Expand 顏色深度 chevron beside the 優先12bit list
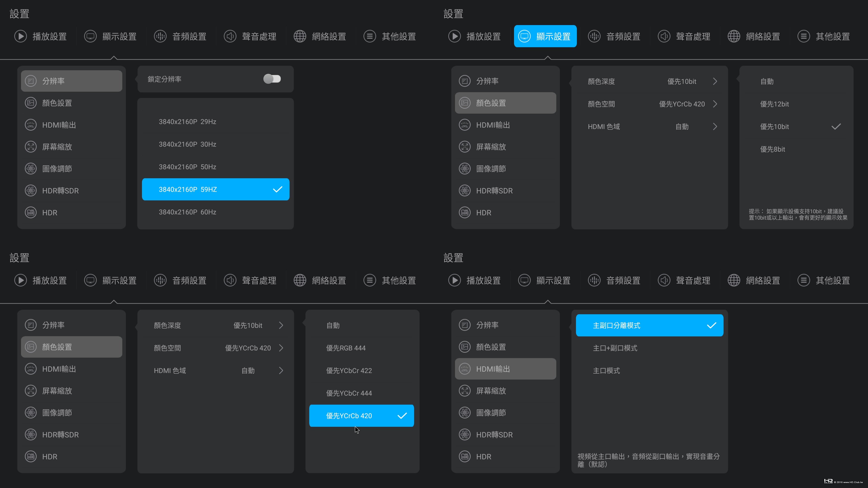This screenshot has height=488, width=868. [x=715, y=82]
